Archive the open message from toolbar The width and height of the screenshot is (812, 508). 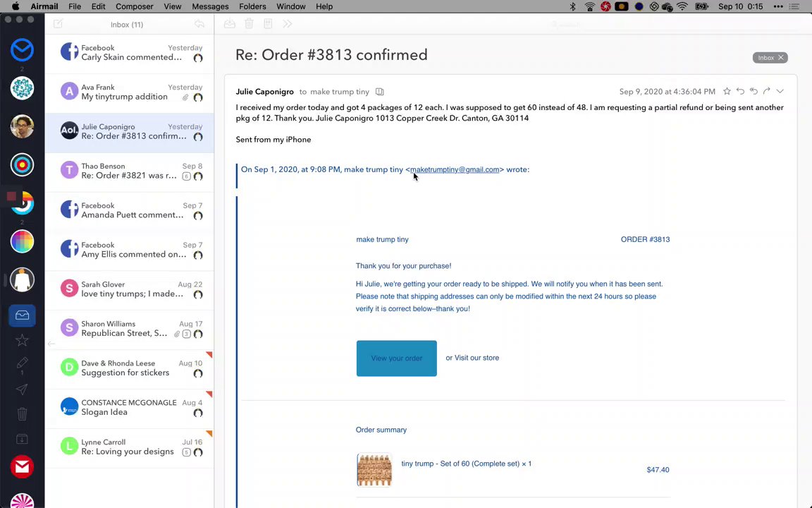click(229, 24)
